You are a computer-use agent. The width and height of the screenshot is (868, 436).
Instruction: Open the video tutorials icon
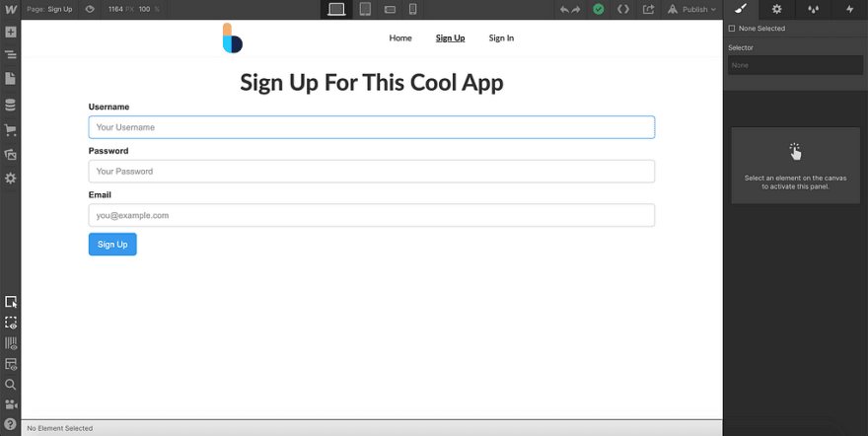point(11,404)
